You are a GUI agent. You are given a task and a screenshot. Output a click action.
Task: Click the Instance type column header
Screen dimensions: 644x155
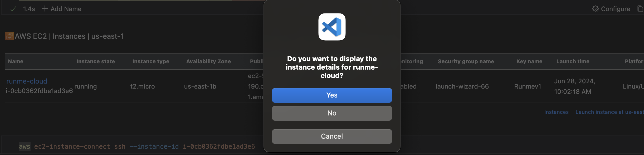point(151,61)
